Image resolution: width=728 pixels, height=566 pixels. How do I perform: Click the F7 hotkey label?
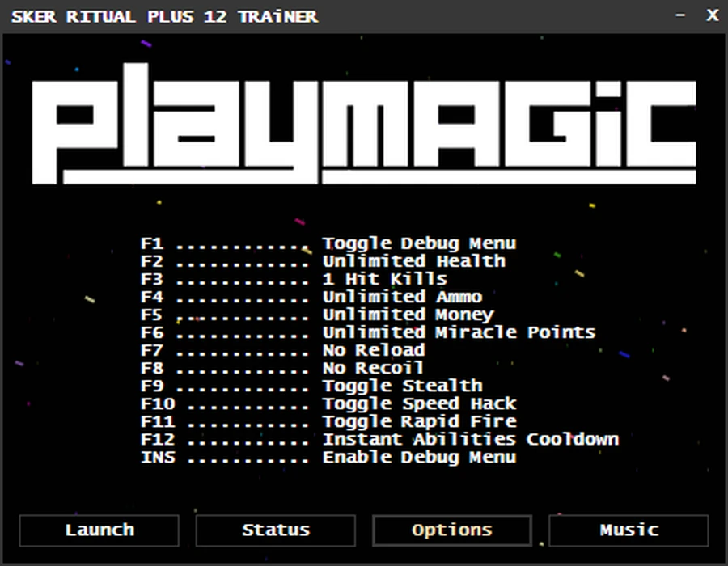(152, 350)
